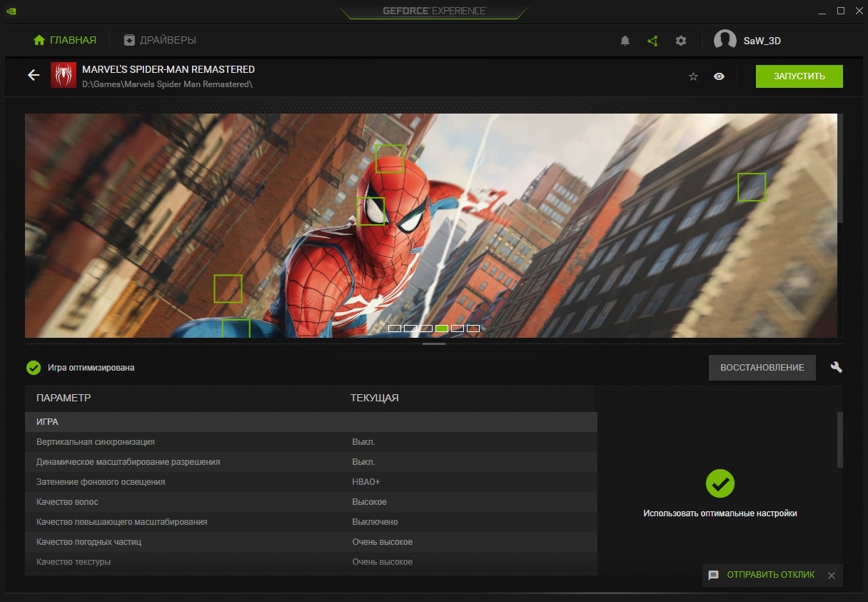Select the third screenshot indicator
The width and height of the screenshot is (868, 602).
tap(426, 328)
